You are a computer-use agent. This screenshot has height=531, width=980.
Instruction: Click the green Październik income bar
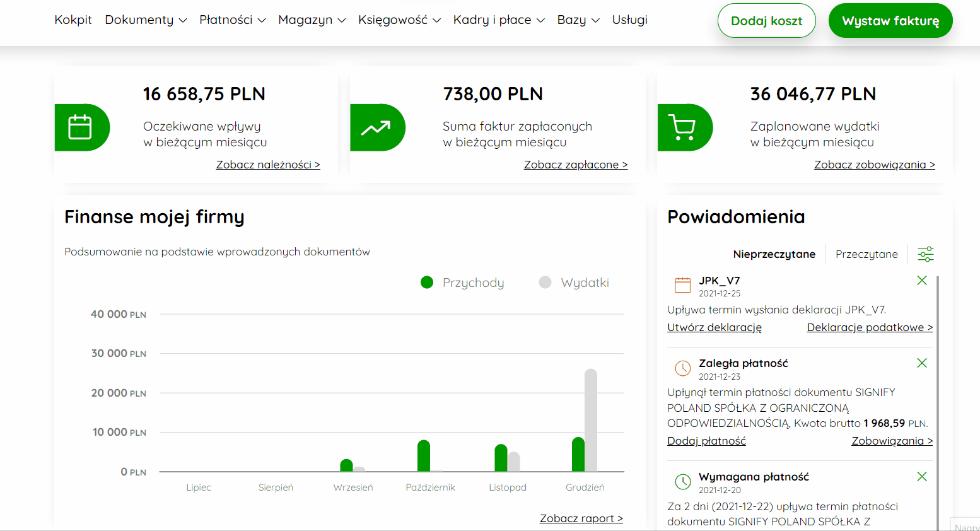(424, 456)
